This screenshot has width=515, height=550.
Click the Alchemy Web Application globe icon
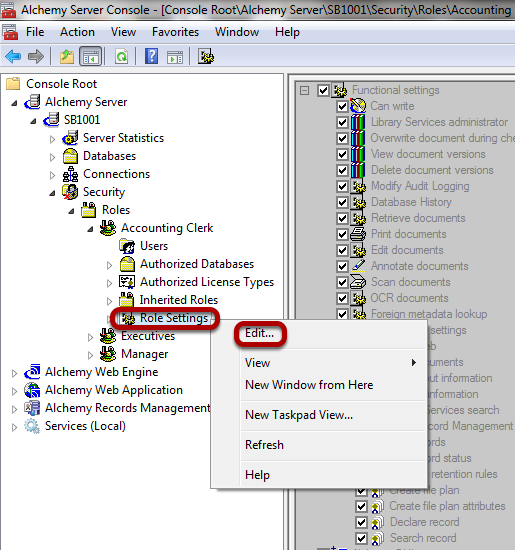[x=32, y=390]
